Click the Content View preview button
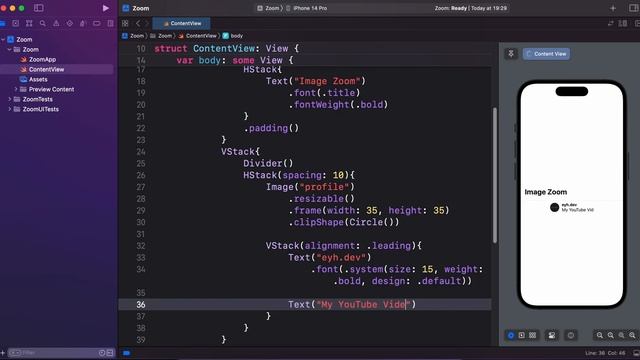This screenshot has height=360, width=640. point(547,53)
